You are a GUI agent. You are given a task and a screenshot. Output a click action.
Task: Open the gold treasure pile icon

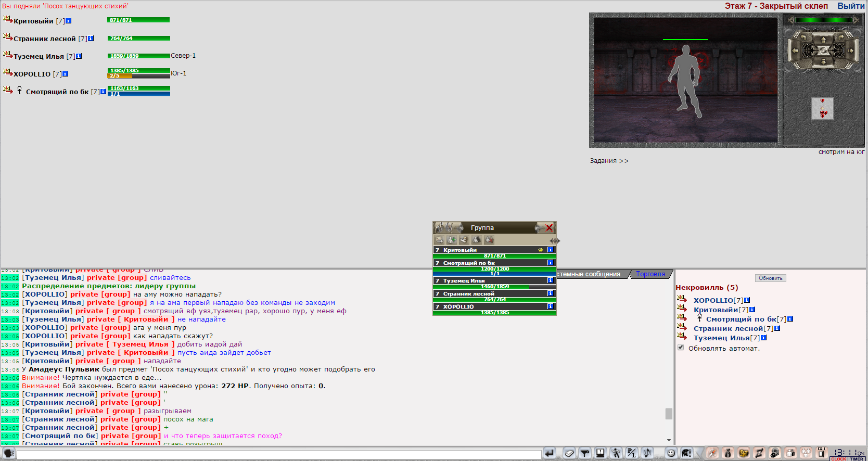744,453
